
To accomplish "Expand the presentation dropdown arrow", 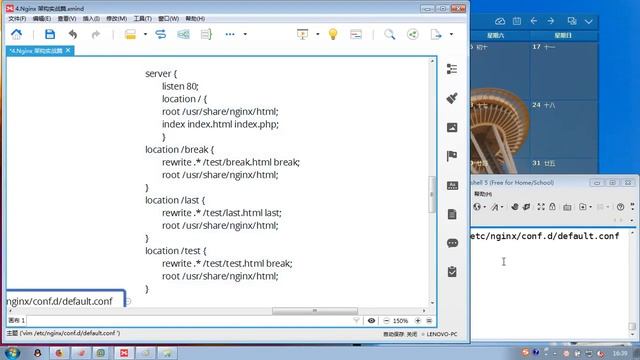I will (x=318, y=34).
